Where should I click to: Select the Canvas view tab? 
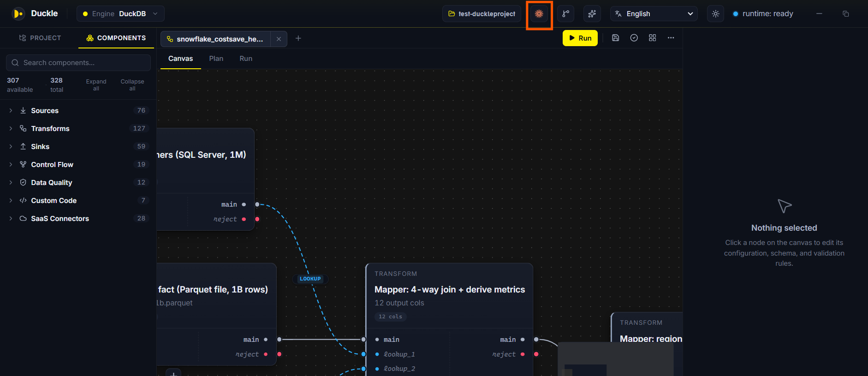pos(180,59)
